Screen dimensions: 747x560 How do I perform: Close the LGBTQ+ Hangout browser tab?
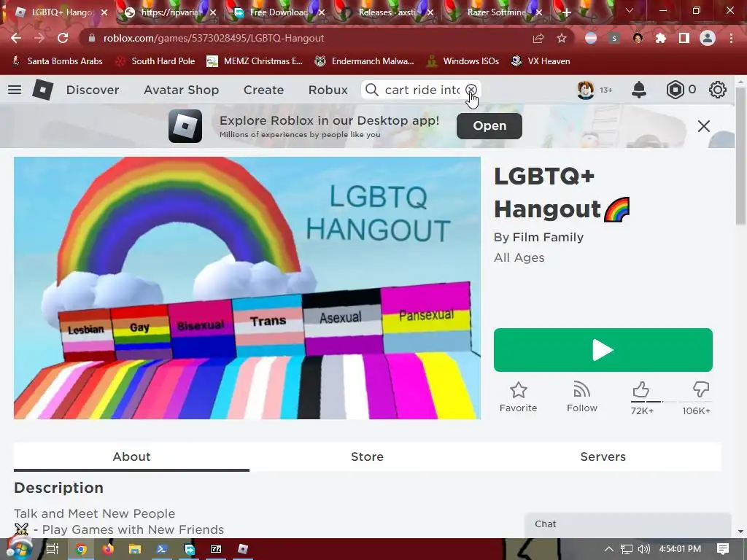click(104, 12)
